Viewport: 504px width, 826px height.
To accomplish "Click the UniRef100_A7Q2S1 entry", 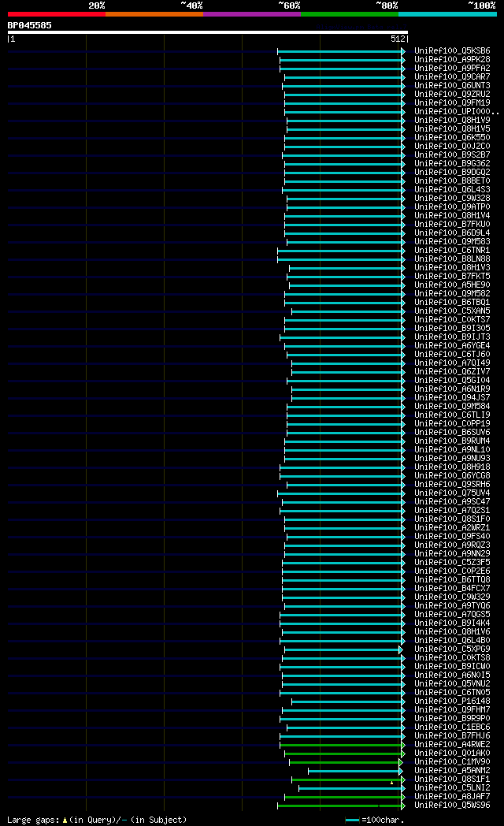I will tap(452, 511).
